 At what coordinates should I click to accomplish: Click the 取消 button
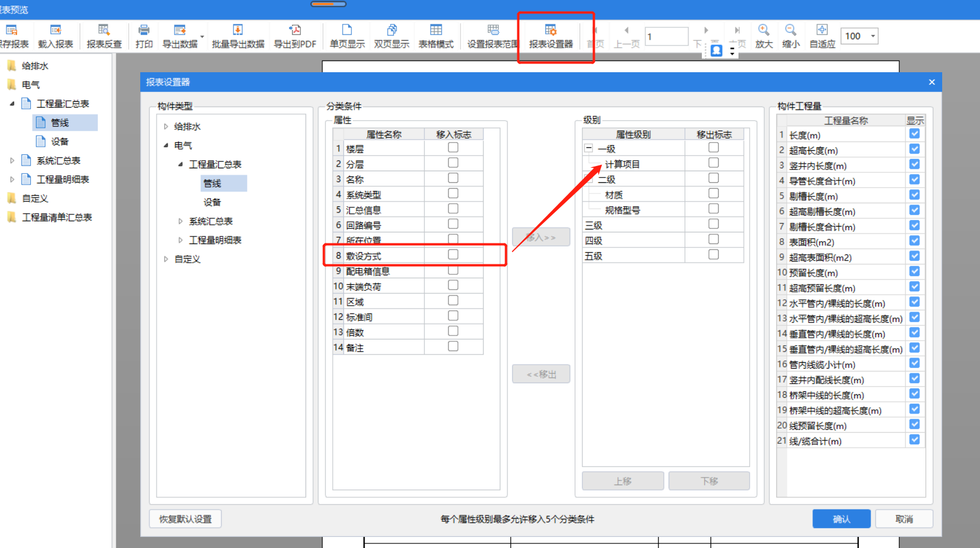(904, 519)
